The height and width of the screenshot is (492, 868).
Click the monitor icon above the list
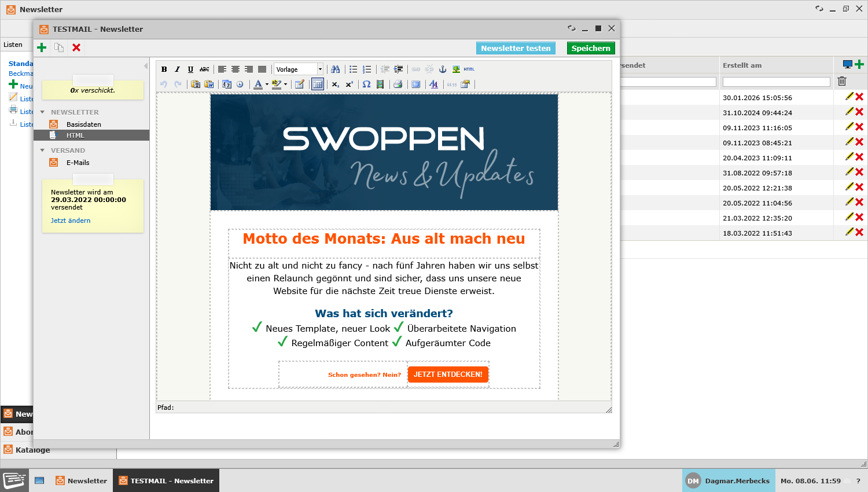point(848,64)
